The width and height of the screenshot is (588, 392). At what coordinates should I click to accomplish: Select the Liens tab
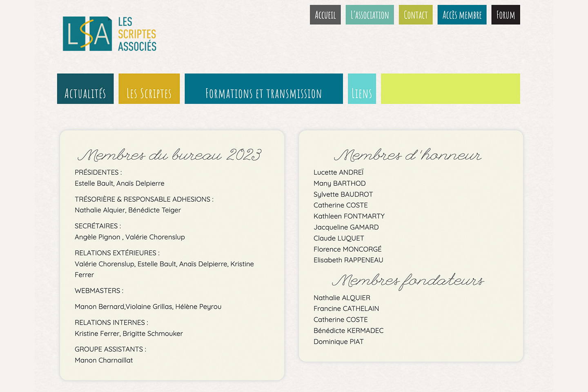(x=362, y=89)
